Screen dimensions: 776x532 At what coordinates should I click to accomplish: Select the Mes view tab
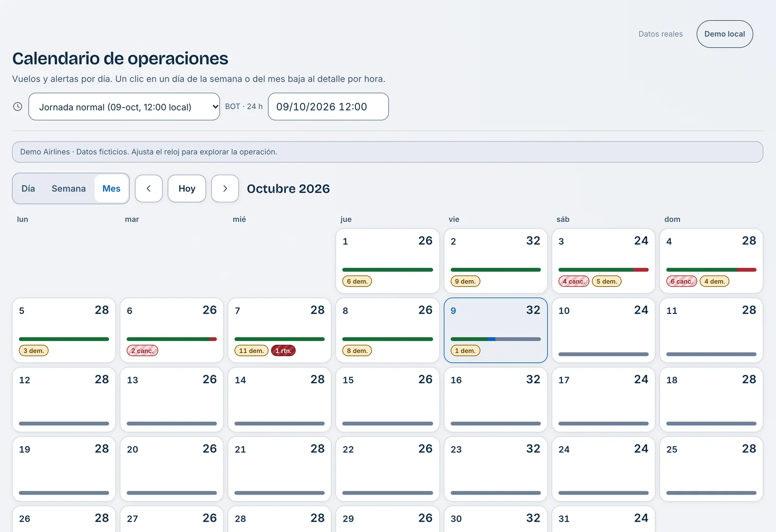[x=112, y=189]
